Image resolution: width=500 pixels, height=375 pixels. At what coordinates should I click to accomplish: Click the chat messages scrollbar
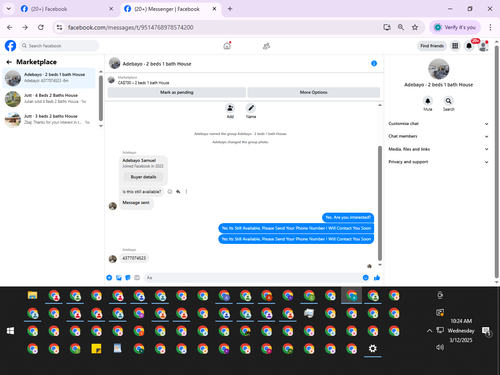coord(380,203)
